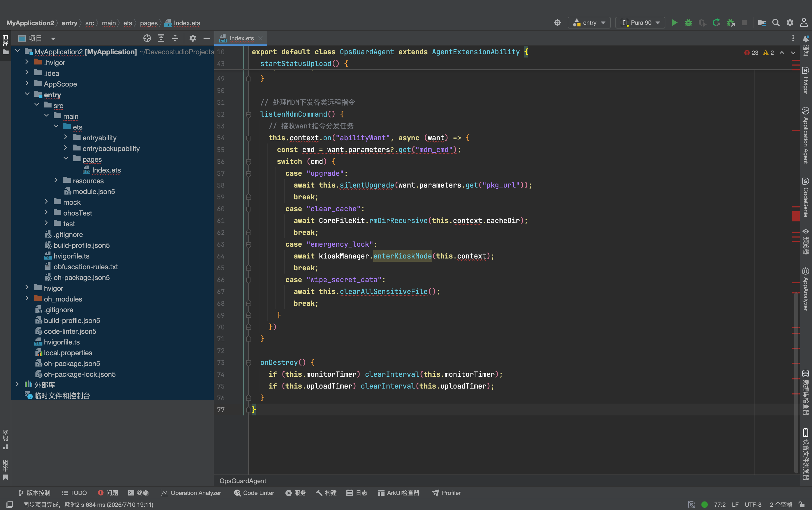Jump to next error via the down arrow
Viewport: 812px width, 510px height.
(793, 53)
